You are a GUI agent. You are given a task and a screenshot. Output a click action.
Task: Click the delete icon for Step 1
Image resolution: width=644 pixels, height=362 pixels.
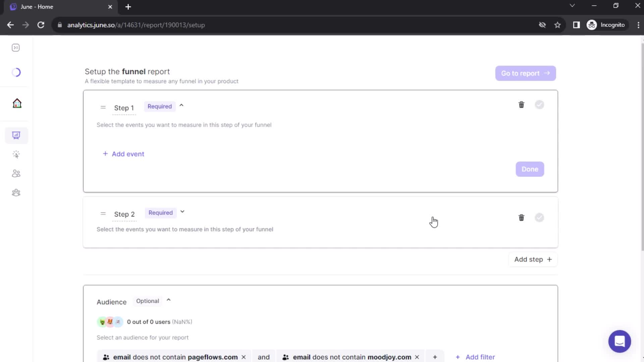pos(521,105)
